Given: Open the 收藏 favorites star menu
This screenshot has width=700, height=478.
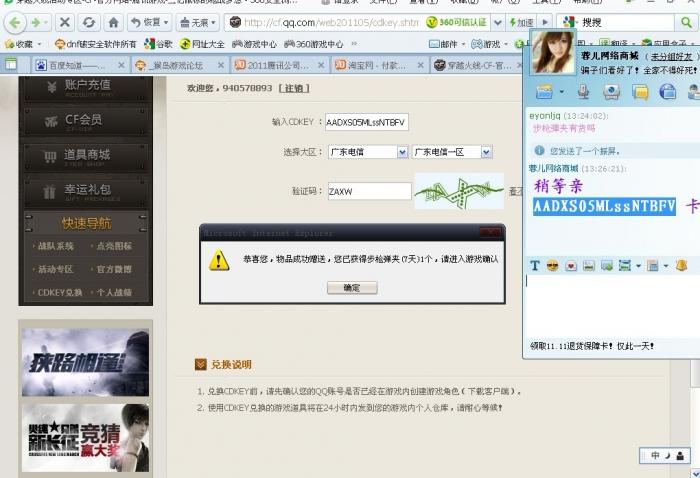Looking at the screenshot, I should [x=22, y=44].
